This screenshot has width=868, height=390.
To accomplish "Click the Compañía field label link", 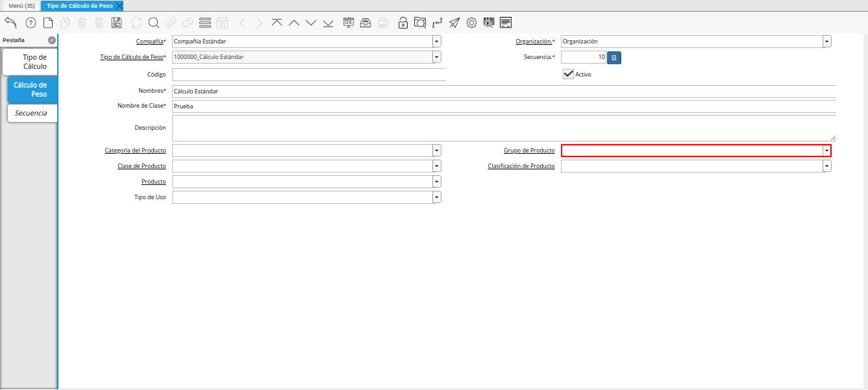I will click(x=151, y=42).
